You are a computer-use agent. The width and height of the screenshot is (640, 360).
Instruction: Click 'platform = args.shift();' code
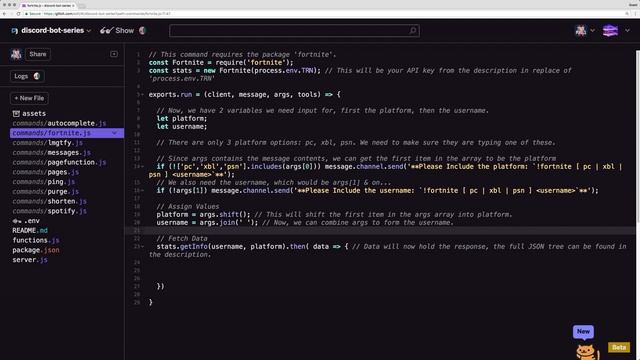(x=203, y=215)
